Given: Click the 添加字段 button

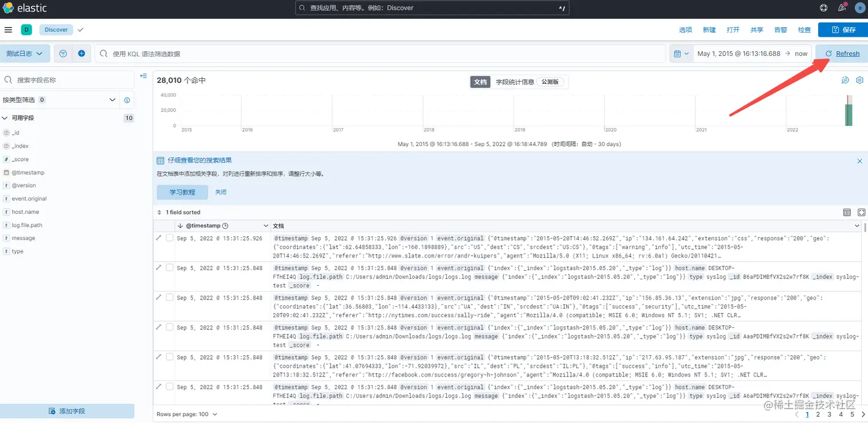Looking at the screenshot, I should tap(67, 411).
